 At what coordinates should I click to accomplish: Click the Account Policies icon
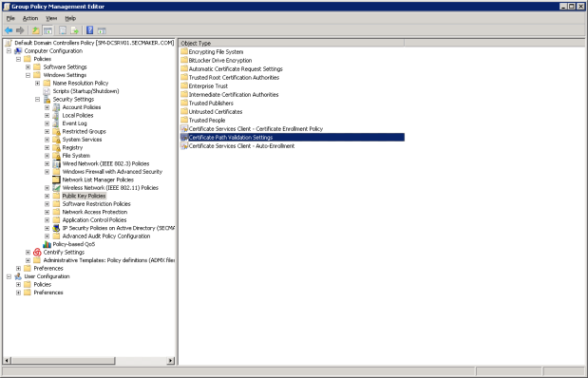coord(56,107)
